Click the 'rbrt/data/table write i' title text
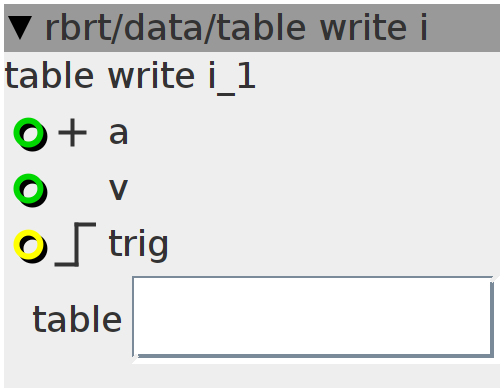The height and width of the screenshot is (392, 504). pos(236,28)
